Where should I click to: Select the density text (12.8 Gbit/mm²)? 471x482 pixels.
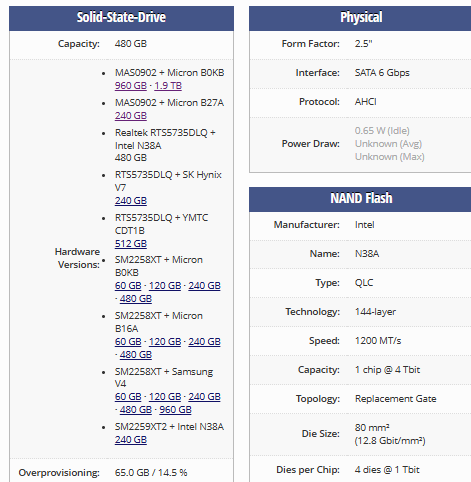[x=390, y=441]
